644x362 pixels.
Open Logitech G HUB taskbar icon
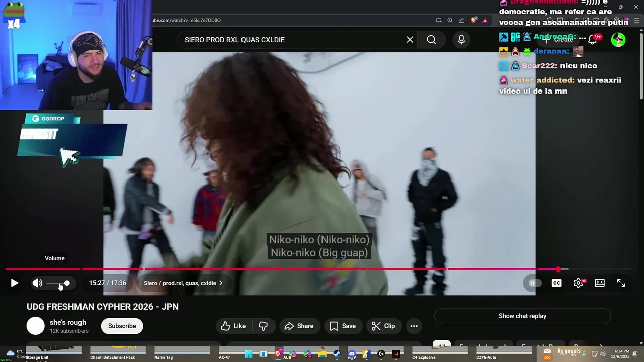381,354
